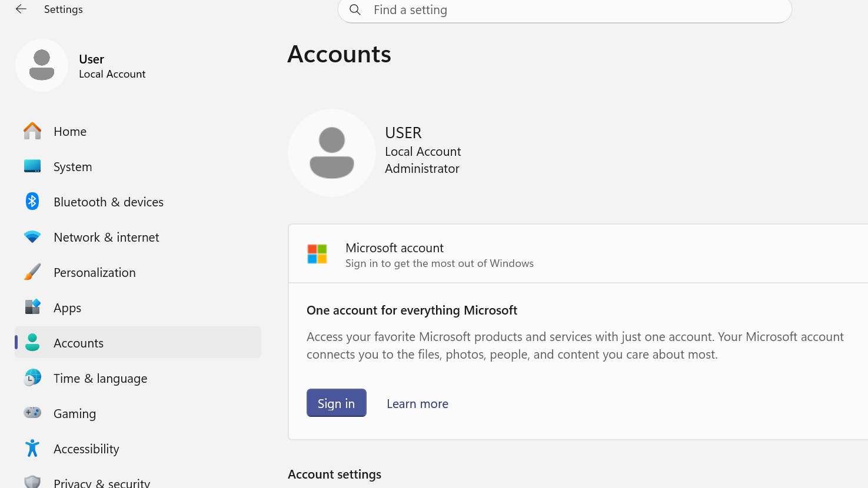
Task: Select the System monitor icon
Action: pos(32,166)
